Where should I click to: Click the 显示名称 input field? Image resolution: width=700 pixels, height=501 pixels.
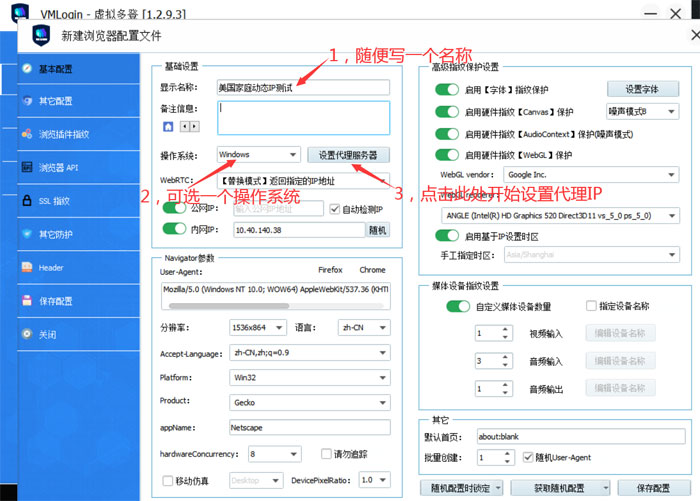click(303, 88)
